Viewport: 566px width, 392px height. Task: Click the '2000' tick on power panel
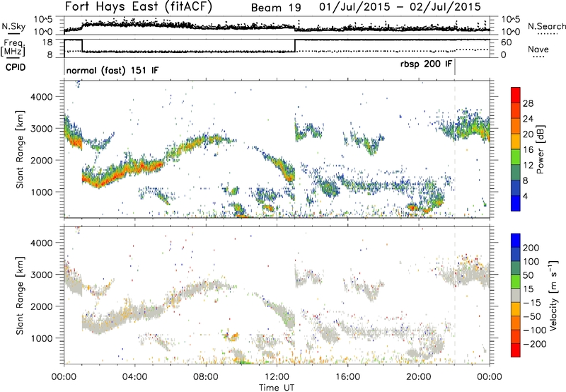click(x=42, y=160)
